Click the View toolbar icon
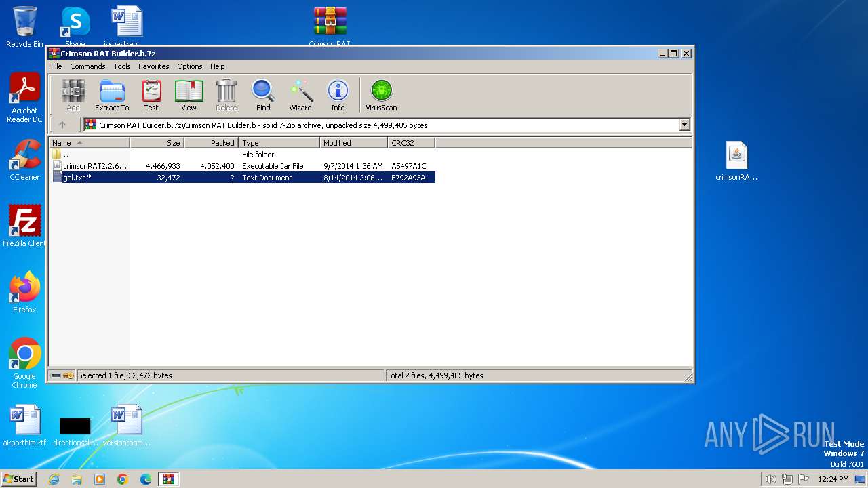This screenshot has width=868, height=488. tap(189, 96)
